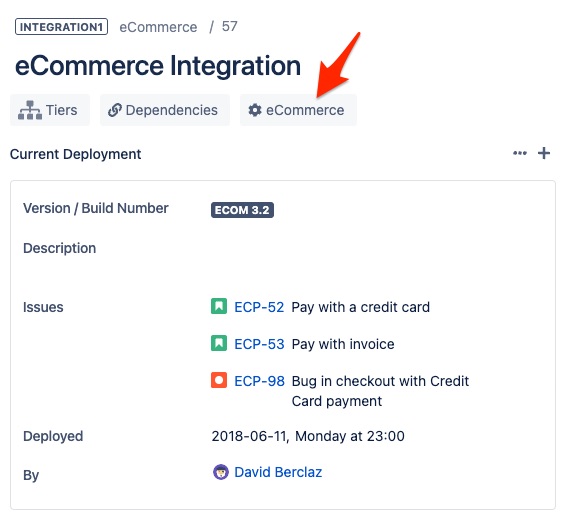The image size is (573, 528).
Task: Open David Berclaz's profile link
Action: (278, 472)
